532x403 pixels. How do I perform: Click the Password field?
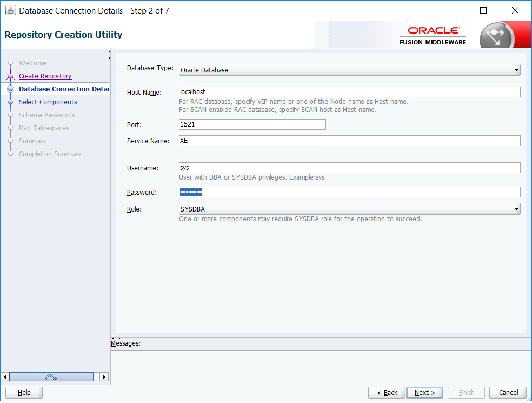point(346,191)
